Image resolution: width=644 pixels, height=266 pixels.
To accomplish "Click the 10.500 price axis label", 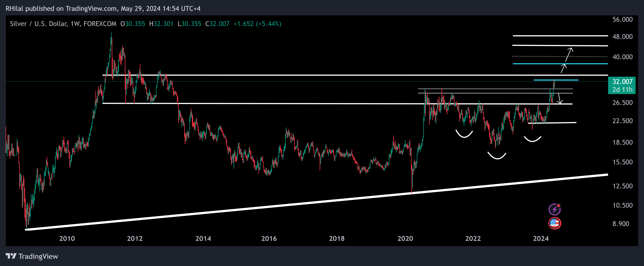I will 622,205.
